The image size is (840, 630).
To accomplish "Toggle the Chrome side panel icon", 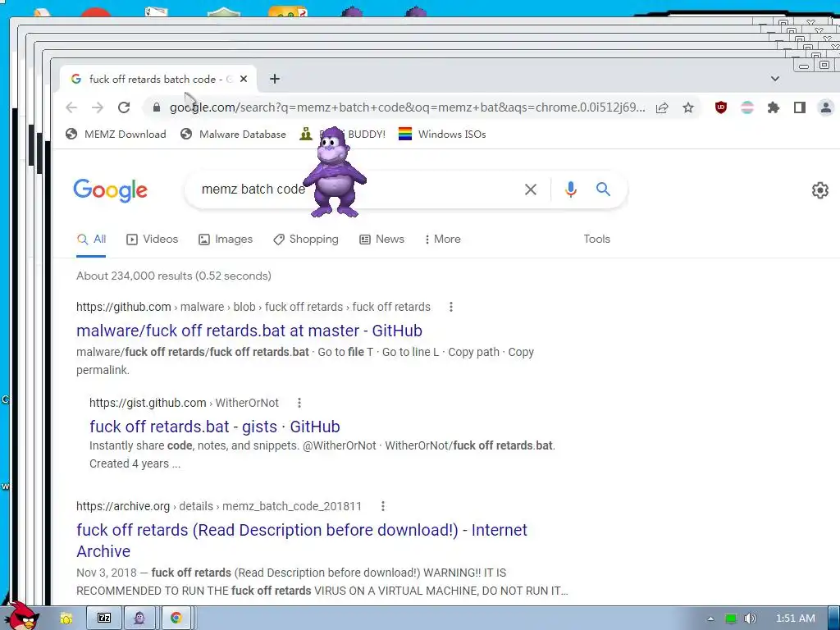I will point(800,107).
